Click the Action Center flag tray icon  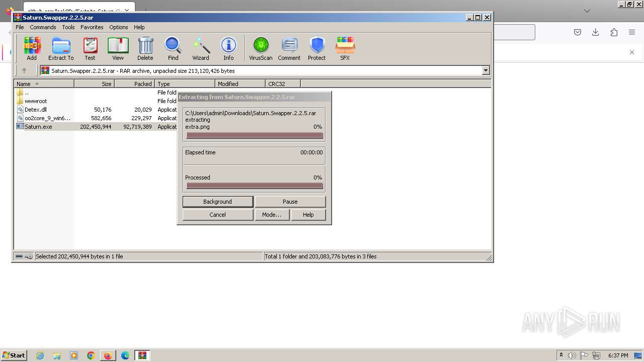tap(584, 355)
